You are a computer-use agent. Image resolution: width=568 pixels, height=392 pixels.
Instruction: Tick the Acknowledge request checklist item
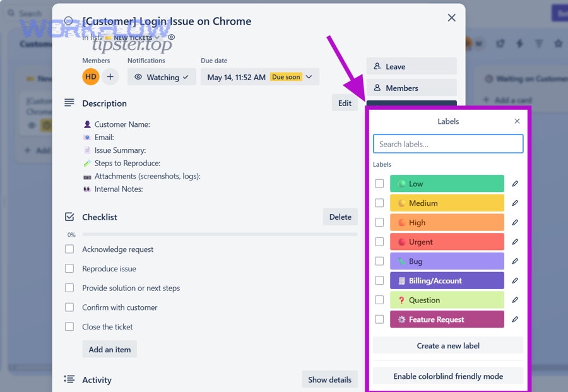click(x=69, y=249)
